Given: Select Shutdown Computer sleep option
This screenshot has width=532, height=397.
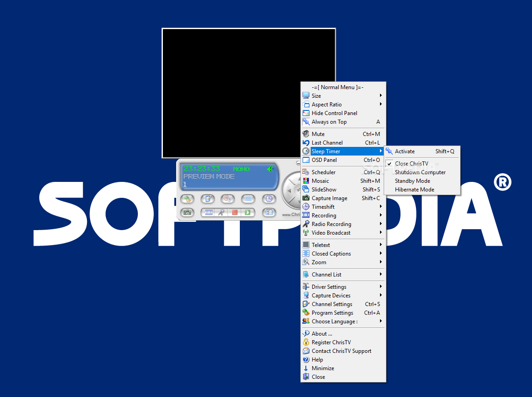Looking at the screenshot, I should (x=422, y=172).
